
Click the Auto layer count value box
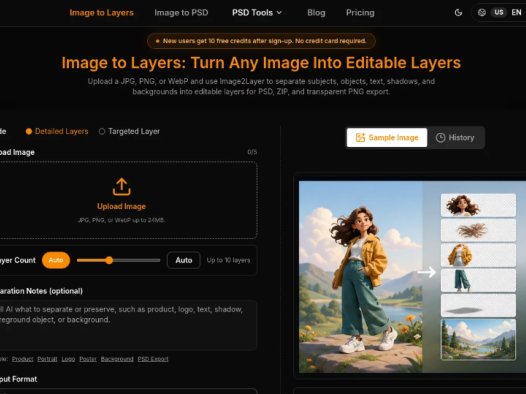[184, 260]
